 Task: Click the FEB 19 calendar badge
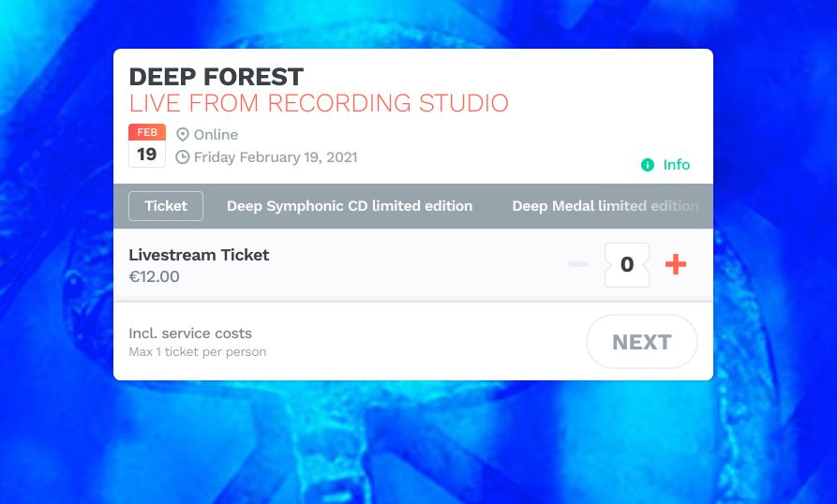(147, 145)
